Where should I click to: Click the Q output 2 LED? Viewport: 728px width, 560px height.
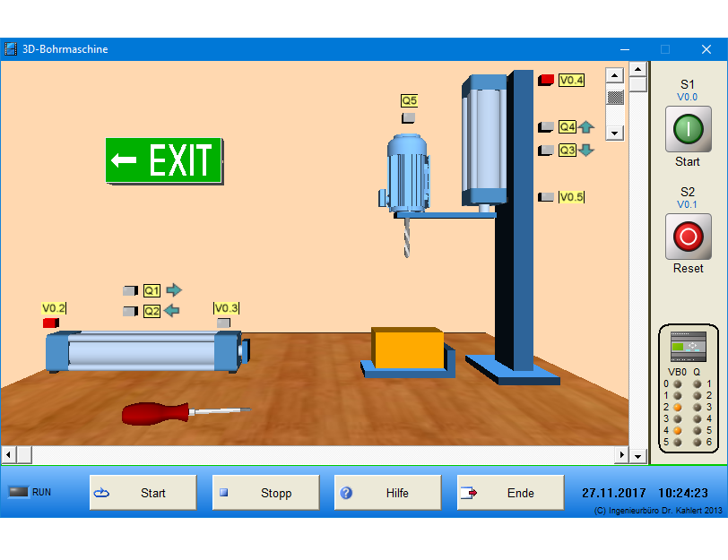click(x=697, y=396)
